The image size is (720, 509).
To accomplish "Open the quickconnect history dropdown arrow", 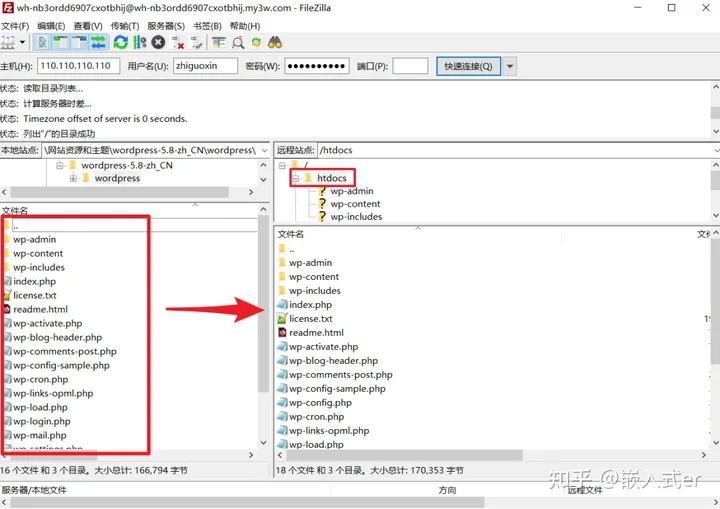I will point(510,66).
